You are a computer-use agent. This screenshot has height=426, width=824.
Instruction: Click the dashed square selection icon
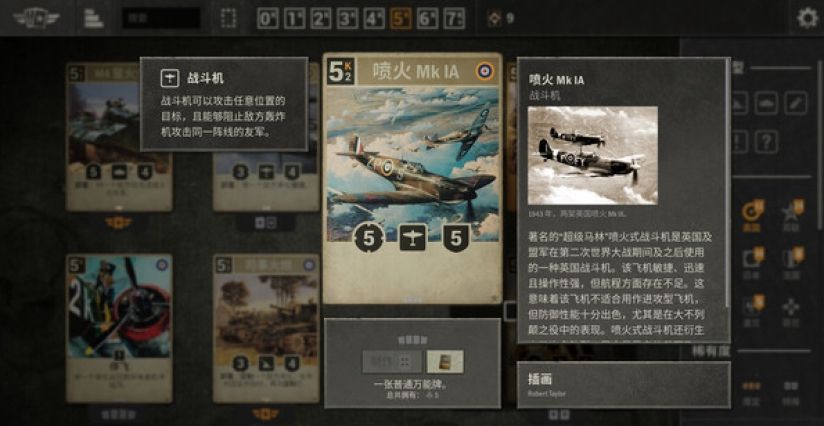pyautogui.click(x=229, y=18)
